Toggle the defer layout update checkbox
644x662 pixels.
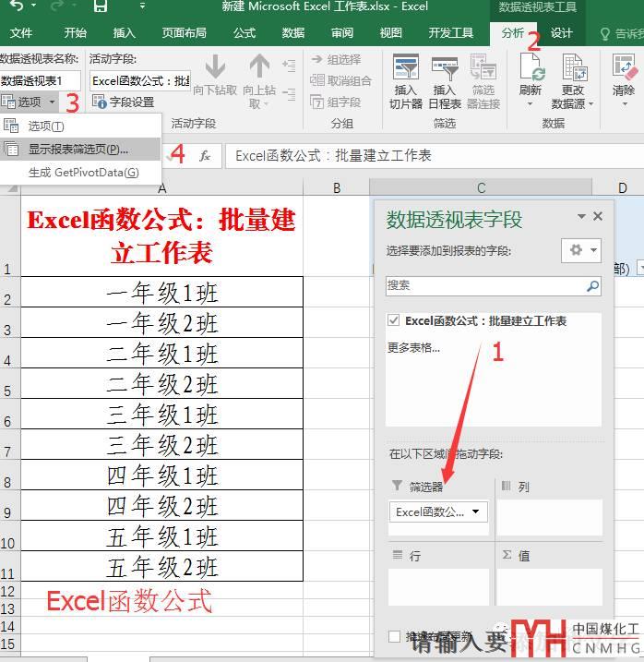click(x=395, y=637)
